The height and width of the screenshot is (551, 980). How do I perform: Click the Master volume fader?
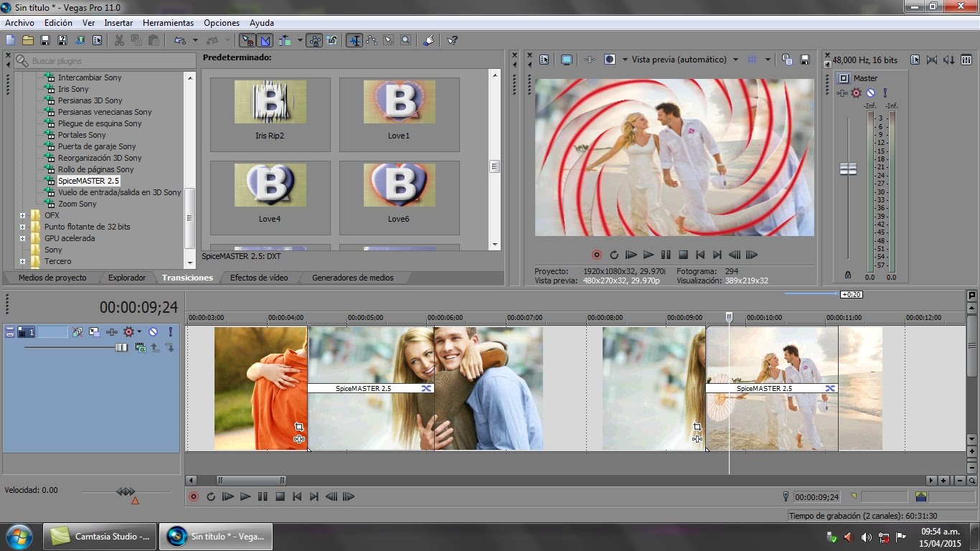(849, 169)
